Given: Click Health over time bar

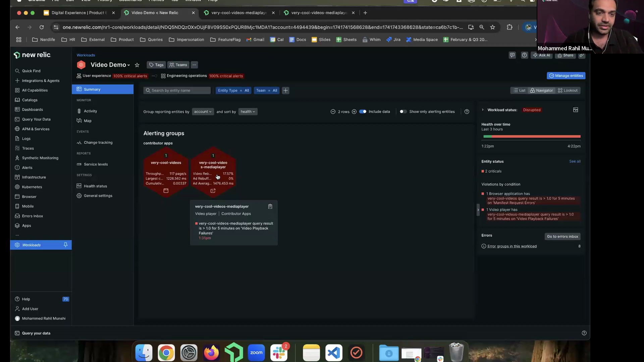Looking at the screenshot, I should click(532, 136).
